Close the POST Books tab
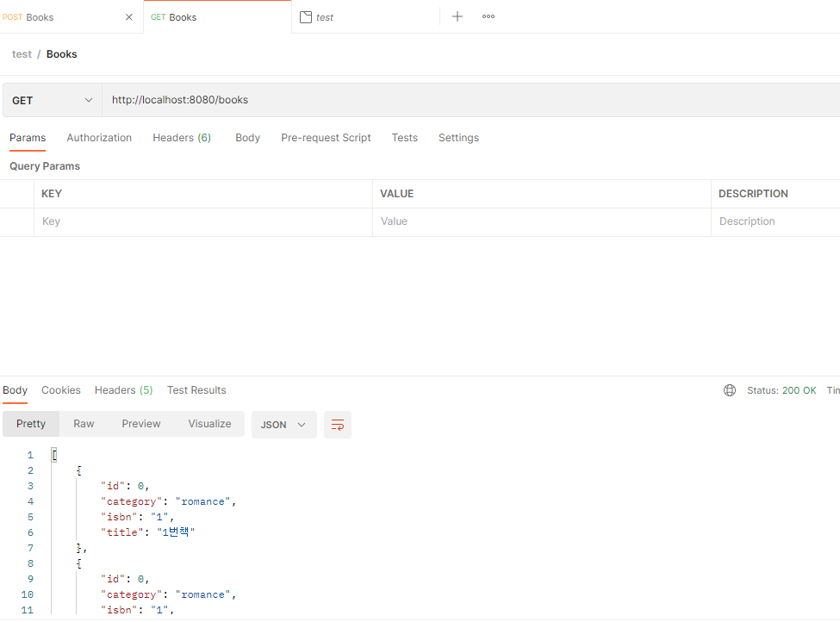The height and width of the screenshot is (622, 840). [129, 17]
